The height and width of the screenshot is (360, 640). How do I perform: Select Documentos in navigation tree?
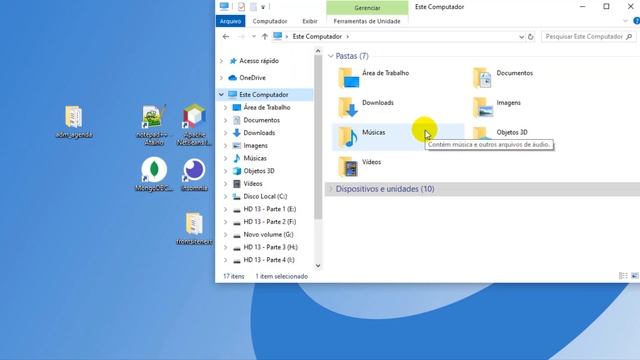[x=261, y=120]
